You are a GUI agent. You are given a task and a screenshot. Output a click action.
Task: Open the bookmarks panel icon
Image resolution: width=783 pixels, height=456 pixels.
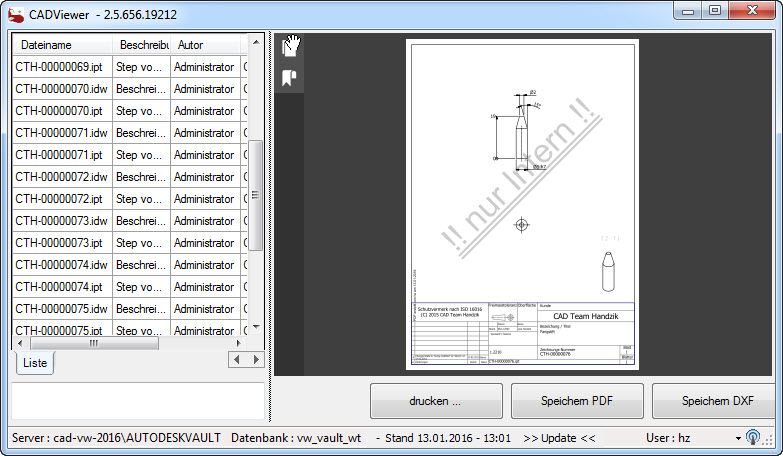click(x=290, y=78)
